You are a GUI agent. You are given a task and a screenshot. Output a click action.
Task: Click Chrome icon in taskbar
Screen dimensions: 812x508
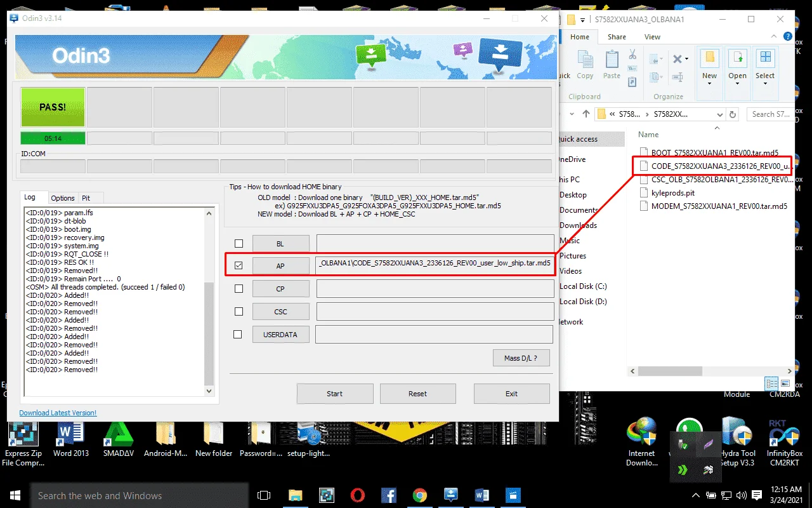point(420,495)
